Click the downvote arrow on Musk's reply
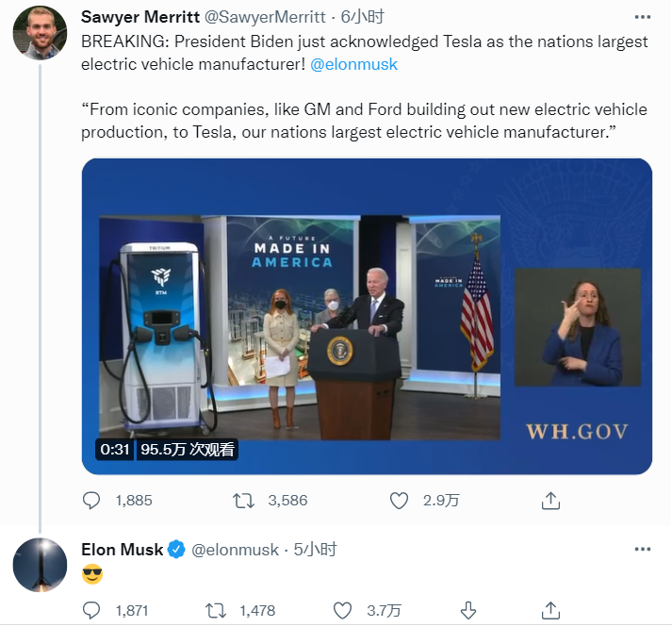Image resolution: width=672 pixels, height=627 pixels. (x=468, y=610)
